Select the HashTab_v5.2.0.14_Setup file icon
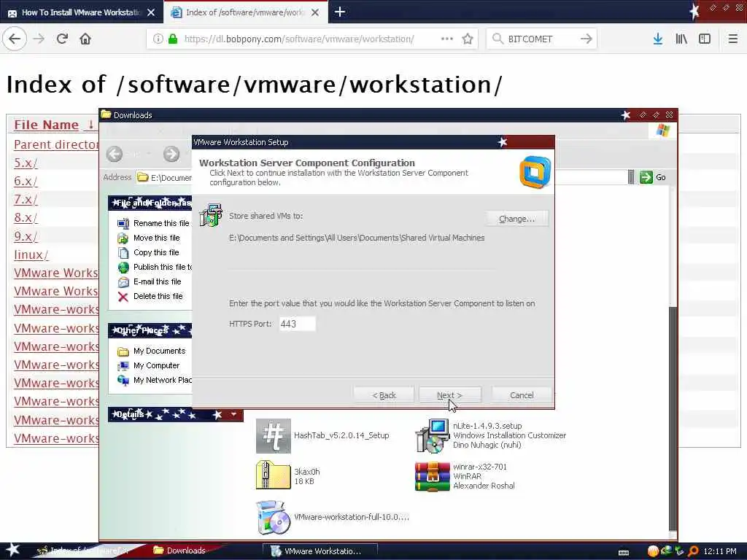 point(274,436)
